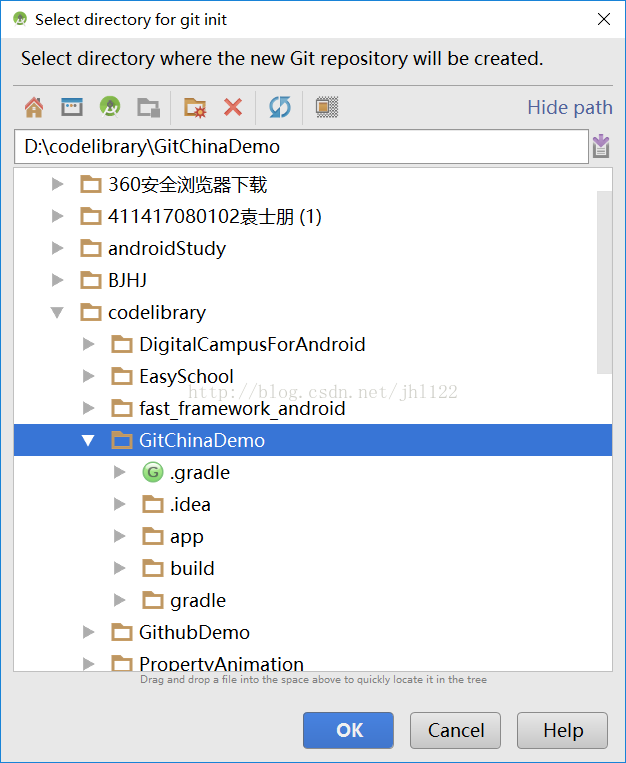
Task: Click the folder icon beside GithubDemo
Action: [122, 632]
